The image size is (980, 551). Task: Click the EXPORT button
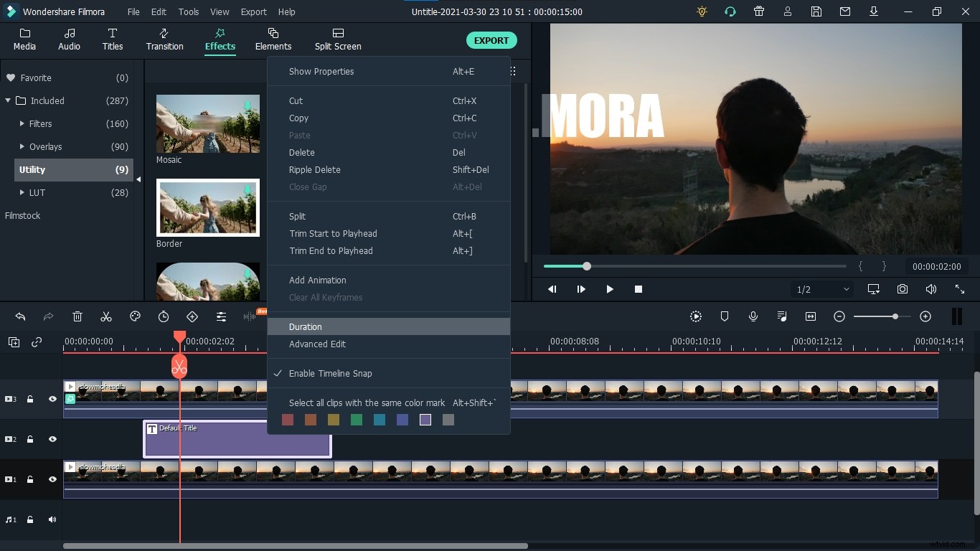491,40
